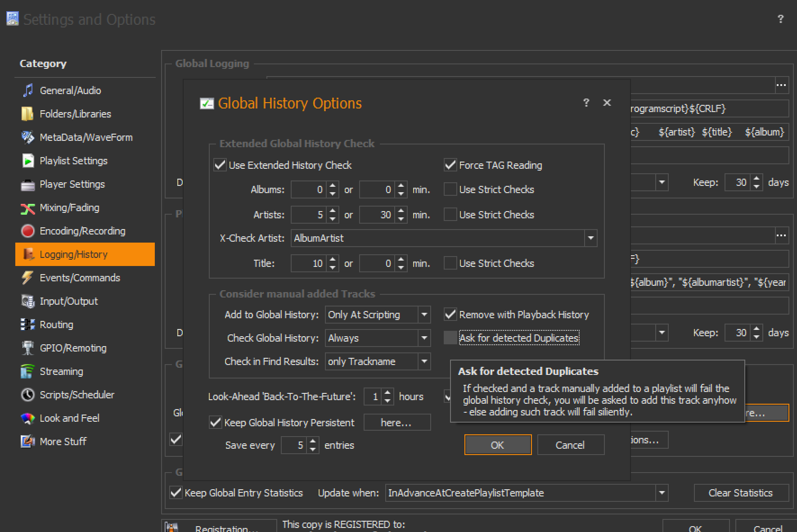Open the Check in Find Results dropdown
This screenshot has width=797, height=532.
click(424, 361)
